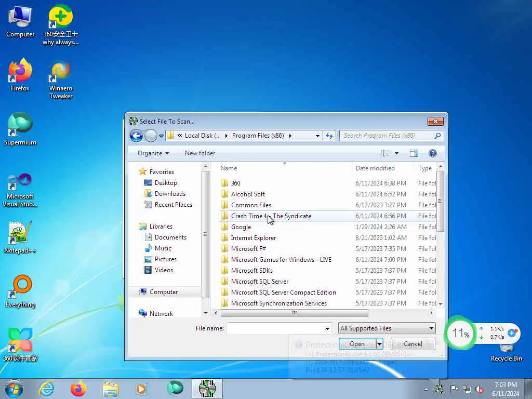532x399 pixels.
Task: Select Music library
Action: (163, 248)
